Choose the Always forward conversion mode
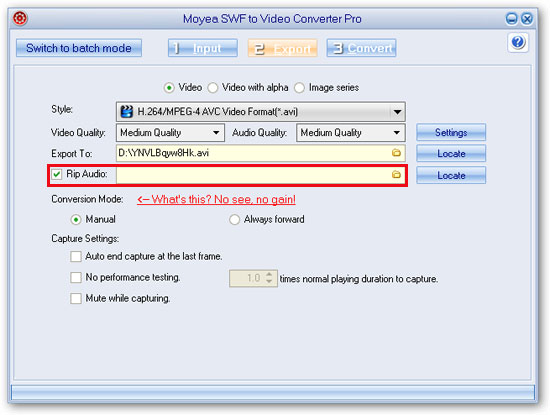The height and width of the screenshot is (415, 550). (x=234, y=220)
